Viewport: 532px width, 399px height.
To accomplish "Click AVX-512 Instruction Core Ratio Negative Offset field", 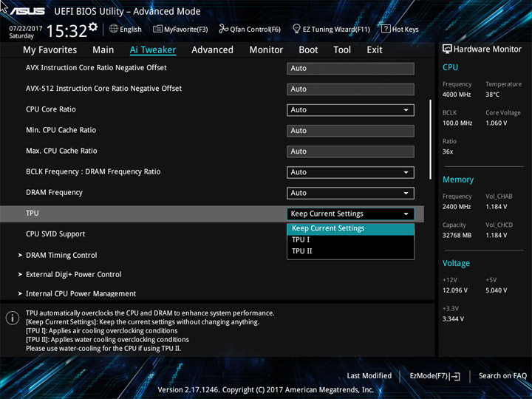I will tap(350, 89).
